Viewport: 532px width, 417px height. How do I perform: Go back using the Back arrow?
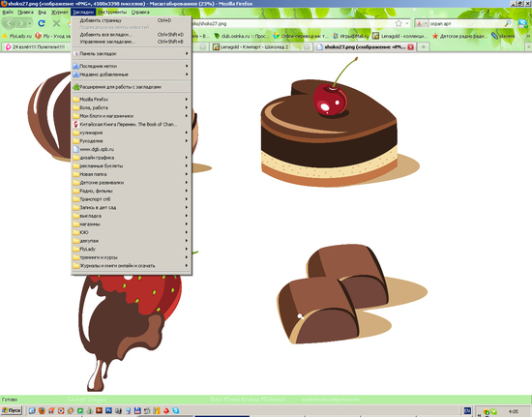pos(9,23)
